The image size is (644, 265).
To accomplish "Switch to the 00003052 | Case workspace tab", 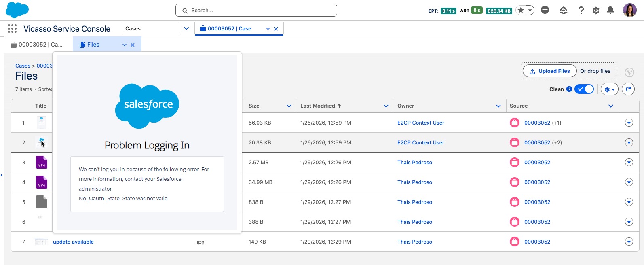I will point(229,28).
